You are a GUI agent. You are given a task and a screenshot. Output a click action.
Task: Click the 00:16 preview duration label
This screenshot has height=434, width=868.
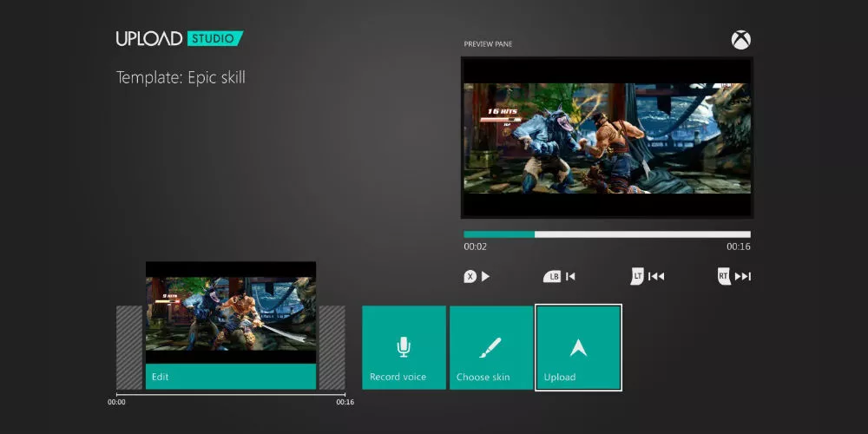coord(739,247)
